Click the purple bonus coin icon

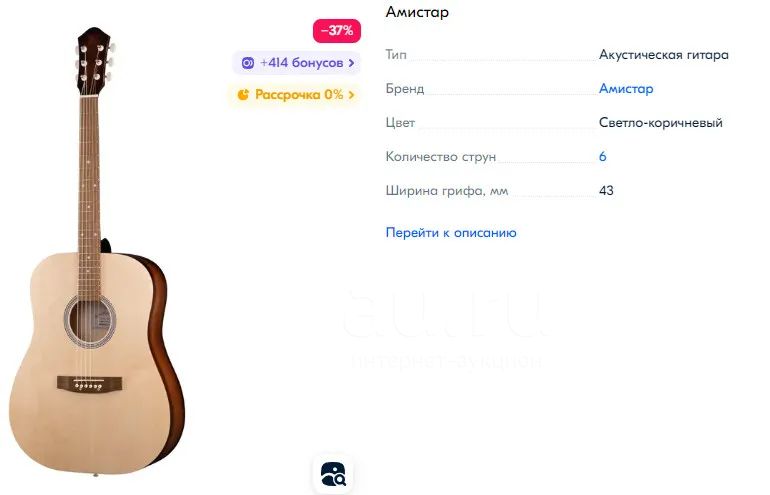tap(248, 63)
